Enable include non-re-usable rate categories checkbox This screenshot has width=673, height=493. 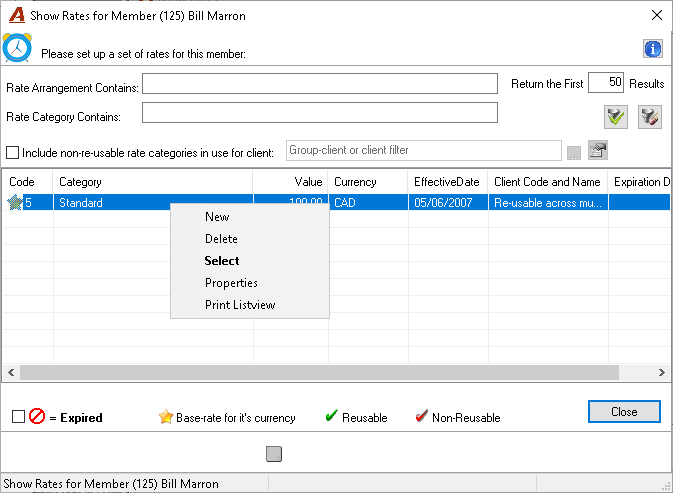12,152
